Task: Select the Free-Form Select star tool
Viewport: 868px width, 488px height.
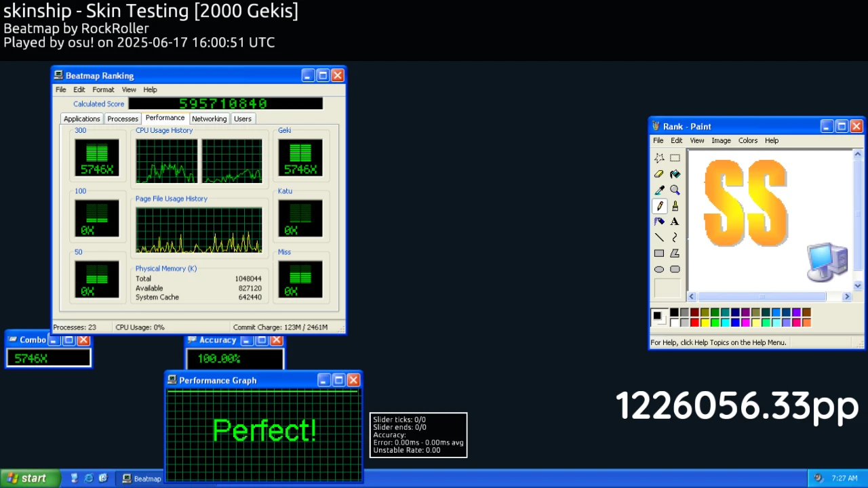Action: [x=658, y=158]
